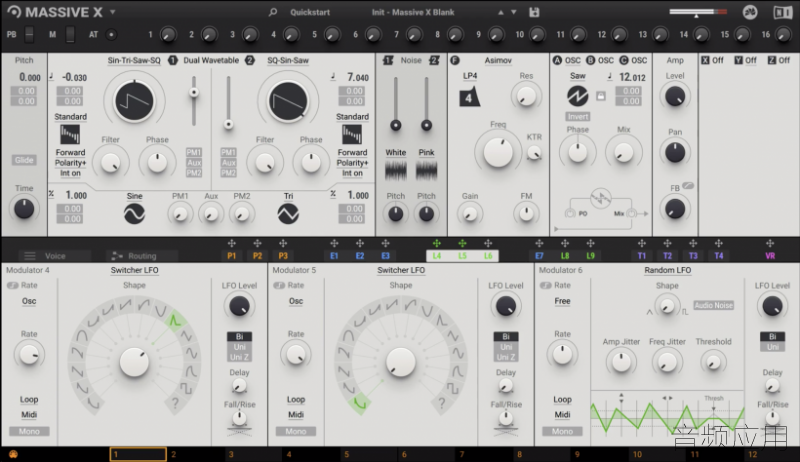The image size is (800, 462).
Task: Switch to the Routing tab
Action: point(142,255)
